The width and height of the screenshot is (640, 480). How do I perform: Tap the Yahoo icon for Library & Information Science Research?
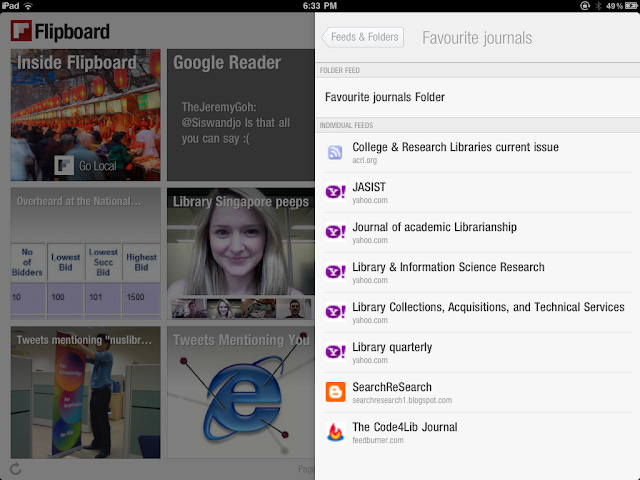(336, 272)
